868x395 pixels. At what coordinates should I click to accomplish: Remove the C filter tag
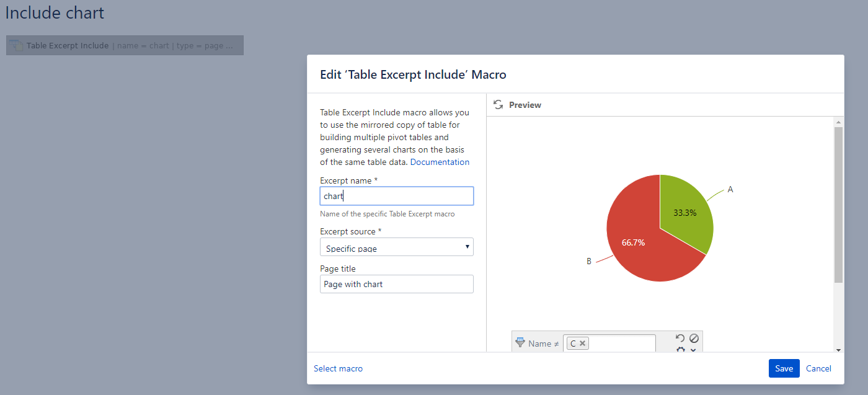583,344
